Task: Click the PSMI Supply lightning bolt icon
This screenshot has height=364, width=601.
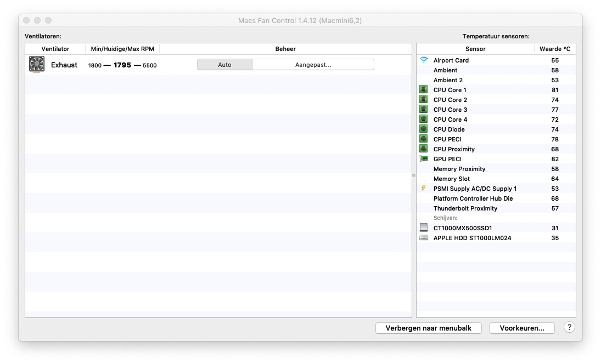Action: click(x=424, y=189)
